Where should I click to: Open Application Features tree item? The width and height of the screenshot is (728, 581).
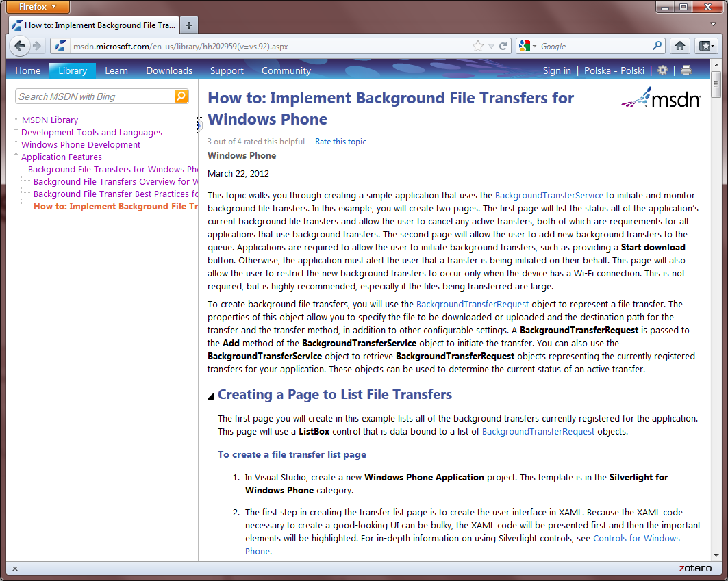61,157
